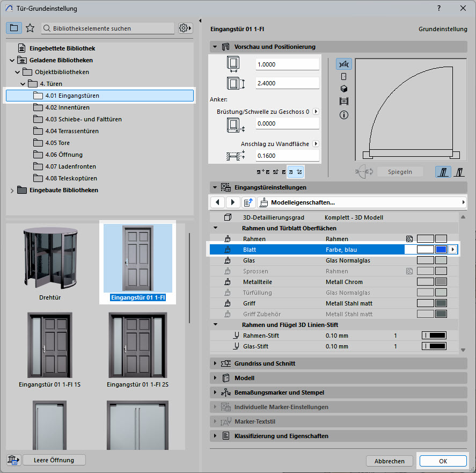Select the 4.05 Tore folder
This screenshot has width=476, height=473.
[57, 143]
